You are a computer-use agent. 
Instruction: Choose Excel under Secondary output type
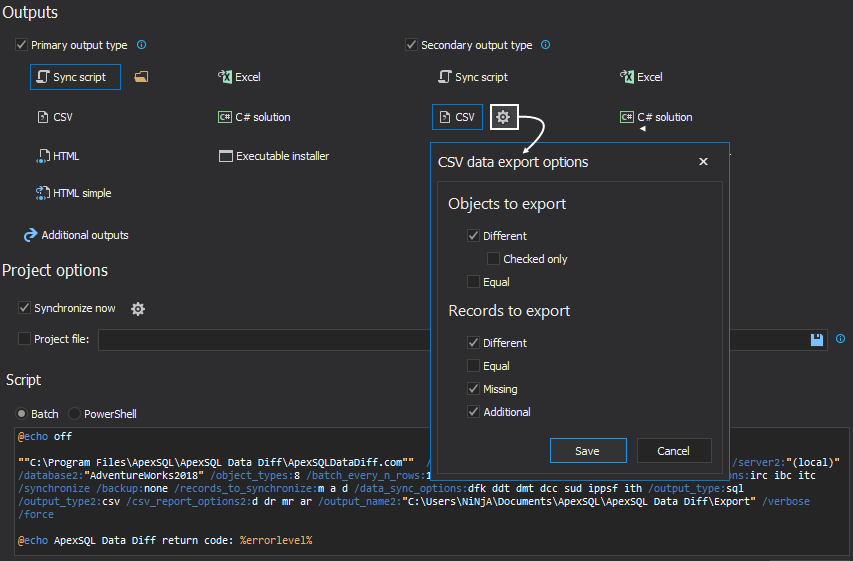point(641,77)
